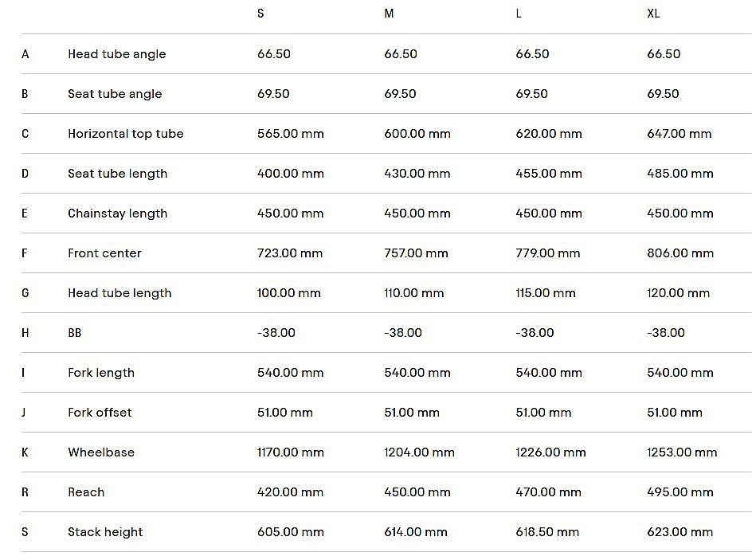Click the XL size column header
Image resolution: width=752 pixels, height=560 pixels.
(x=653, y=14)
